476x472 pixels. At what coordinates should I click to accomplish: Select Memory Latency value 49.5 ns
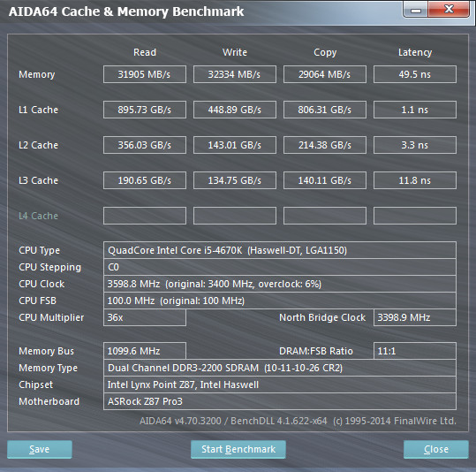tap(415, 74)
